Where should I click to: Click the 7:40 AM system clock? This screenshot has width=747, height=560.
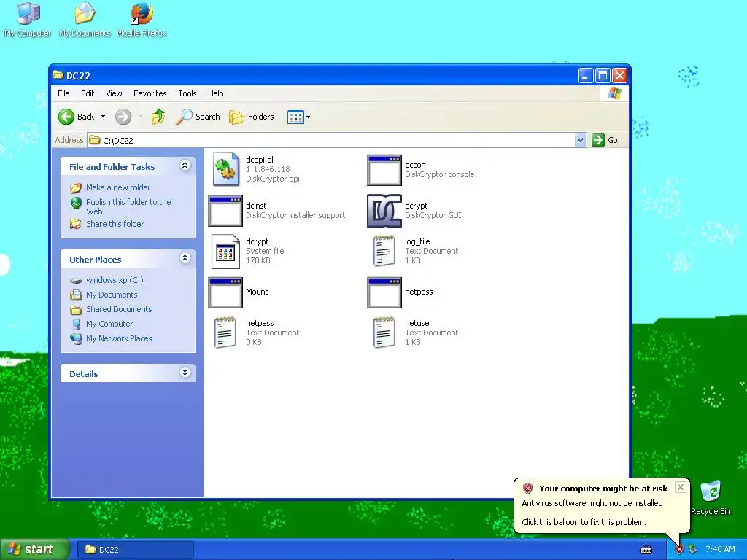tap(720, 550)
